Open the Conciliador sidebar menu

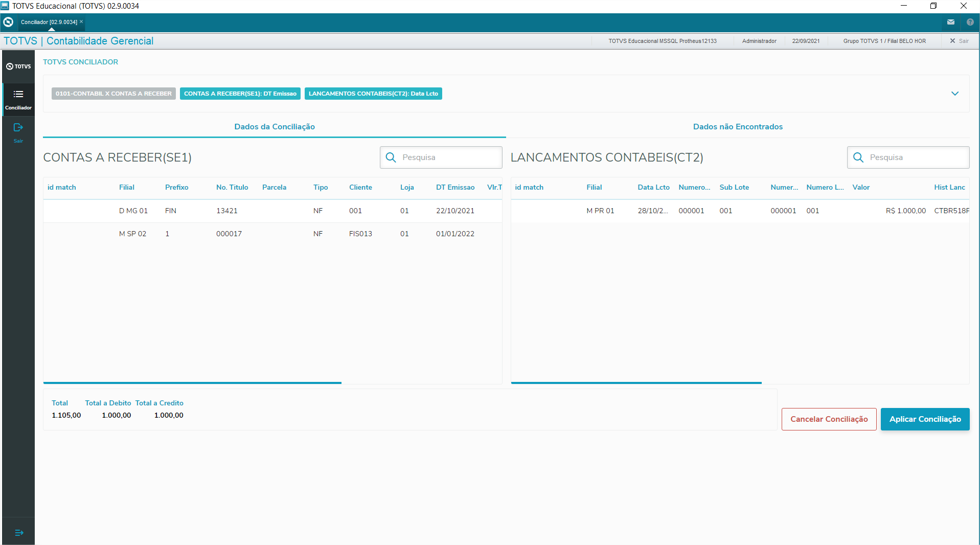[18, 99]
